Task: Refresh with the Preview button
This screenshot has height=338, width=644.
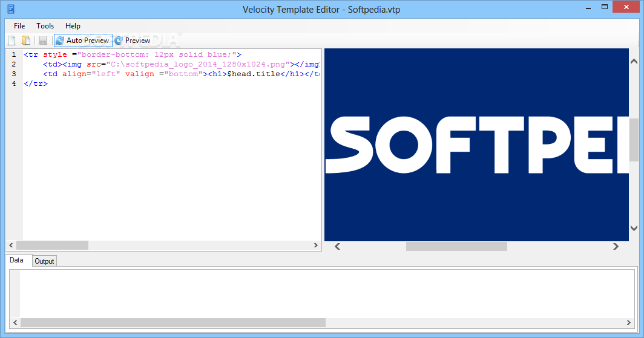Action: click(133, 40)
